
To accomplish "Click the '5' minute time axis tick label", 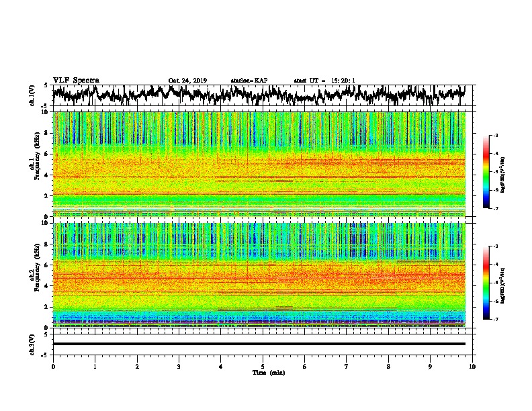I will [263, 367].
